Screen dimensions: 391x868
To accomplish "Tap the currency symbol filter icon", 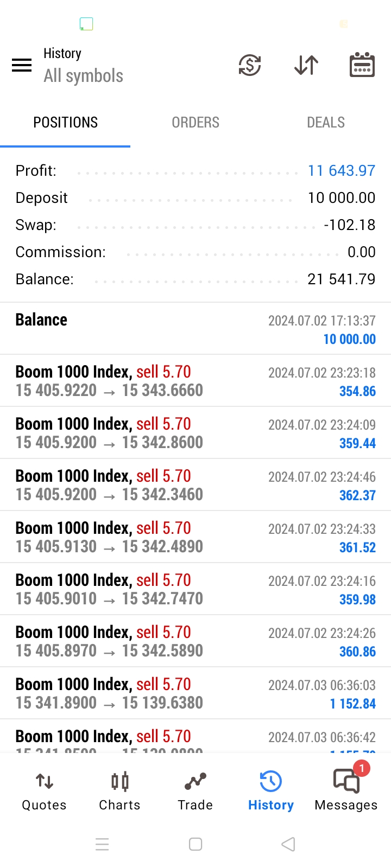I will click(250, 66).
